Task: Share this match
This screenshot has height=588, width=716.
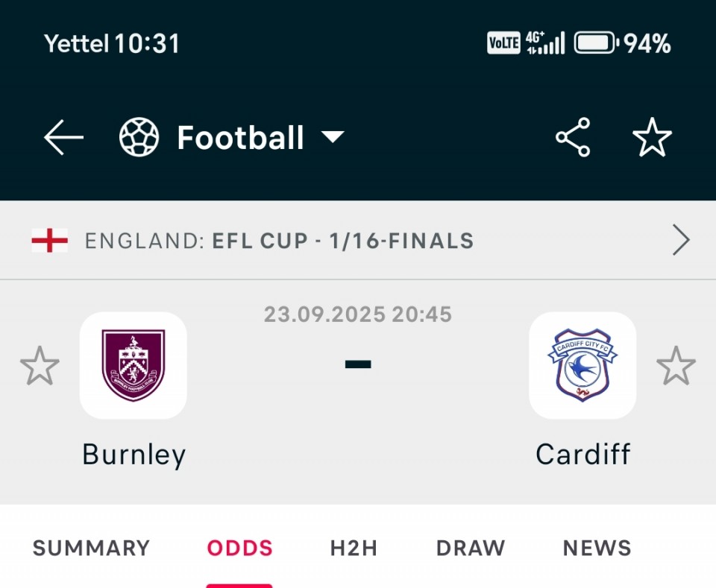Action: pyautogui.click(x=573, y=138)
